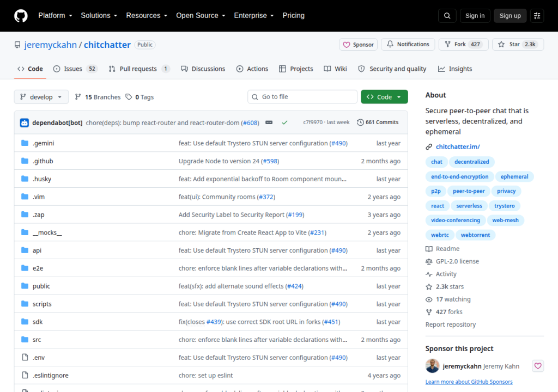Viewport: 558px width, 392px height.
Task: Switch to the Issues tab
Action: (x=75, y=69)
